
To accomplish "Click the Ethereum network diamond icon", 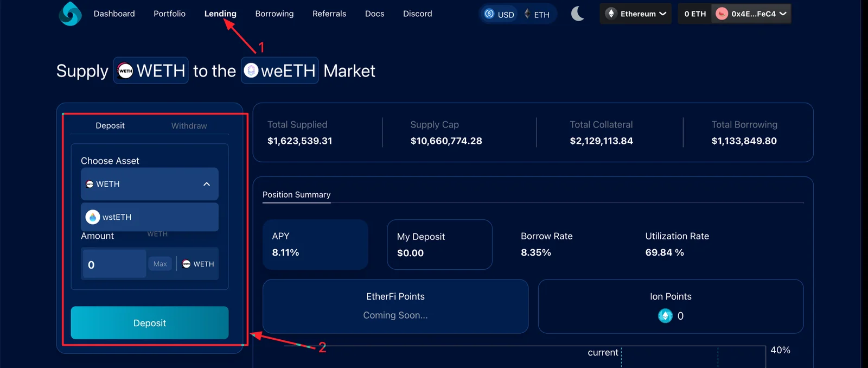I will 611,14.
